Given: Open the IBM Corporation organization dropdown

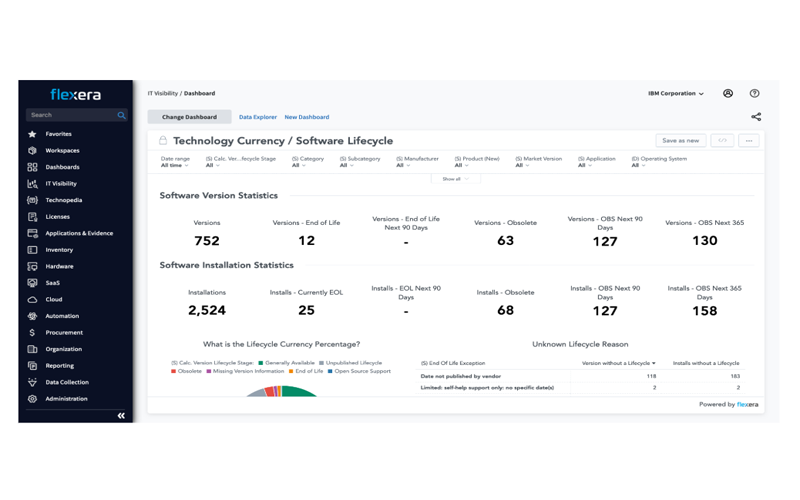Looking at the screenshot, I should 676,93.
